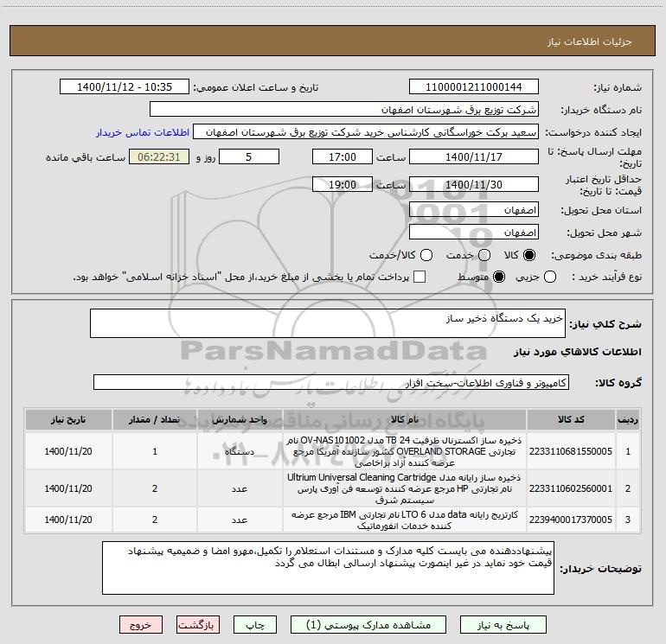
Task: Click the نام کالا column header
Action: tap(405, 419)
